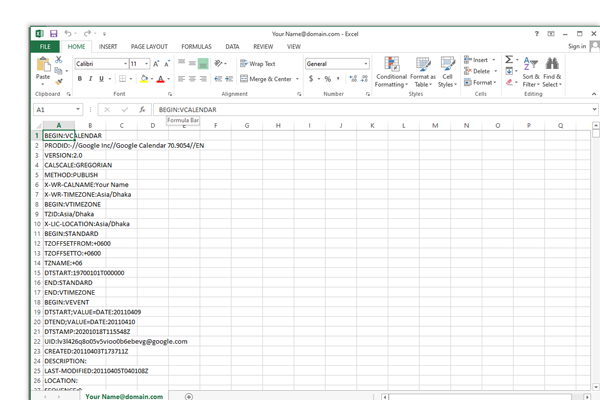
Task: Decrease the cell indent
Action: [218, 79]
